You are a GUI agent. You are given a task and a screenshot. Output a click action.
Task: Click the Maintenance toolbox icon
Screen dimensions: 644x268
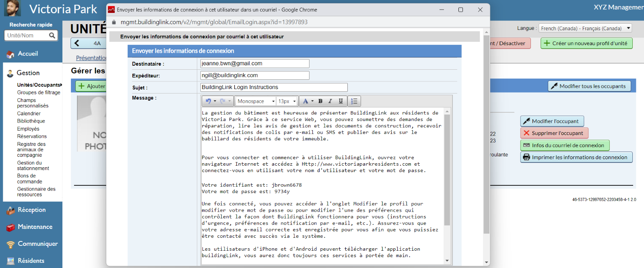(10, 228)
